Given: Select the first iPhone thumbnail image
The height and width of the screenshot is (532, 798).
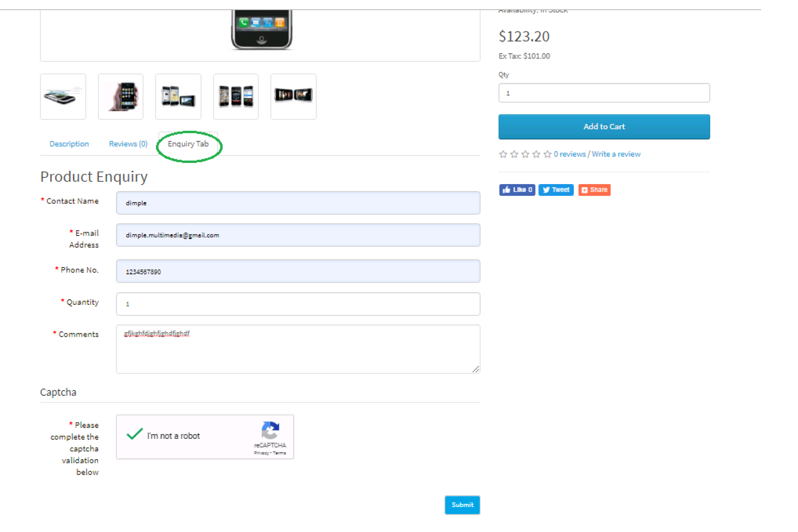Looking at the screenshot, I should coord(63,96).
